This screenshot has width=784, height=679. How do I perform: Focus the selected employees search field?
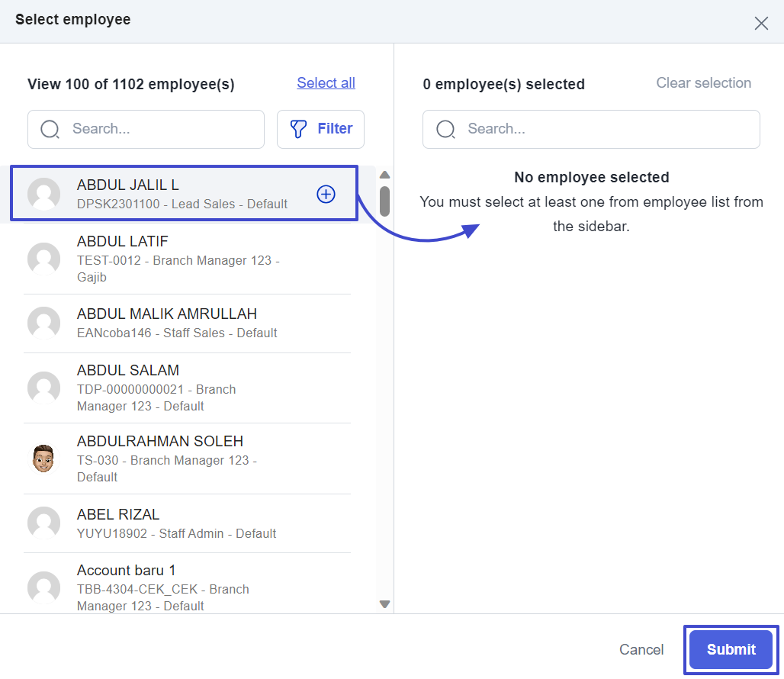602,129
